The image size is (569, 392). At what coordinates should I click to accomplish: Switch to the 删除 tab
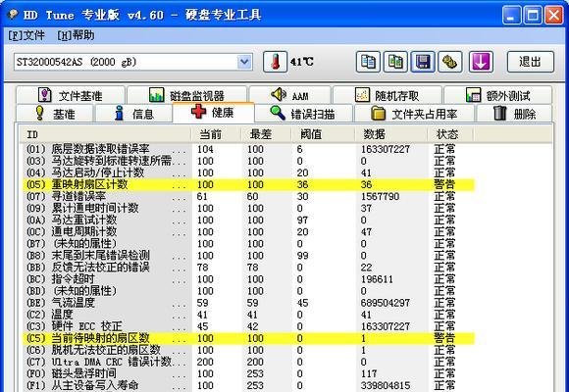tap(514, 114)
